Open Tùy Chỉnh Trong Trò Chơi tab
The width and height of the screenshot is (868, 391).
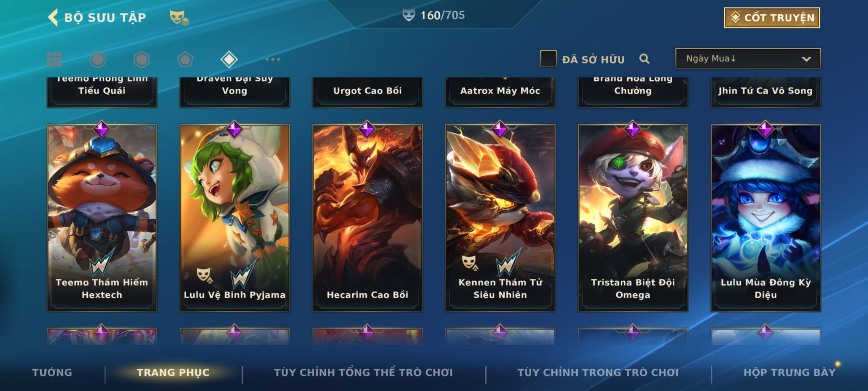[x=598, y=372]
